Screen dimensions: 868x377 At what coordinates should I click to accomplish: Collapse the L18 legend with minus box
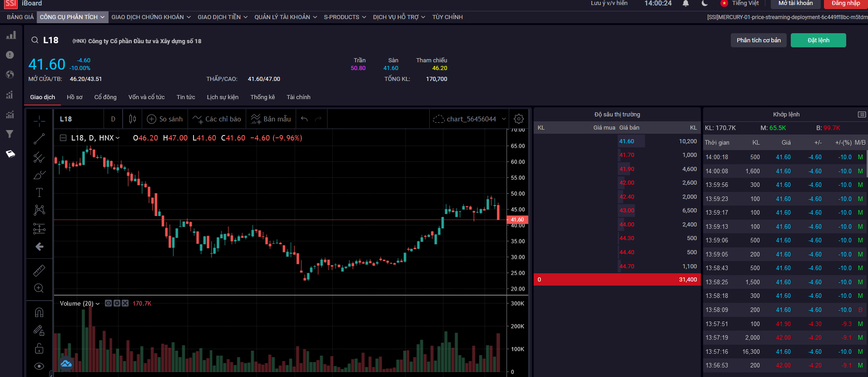click(x=63, y=138)
